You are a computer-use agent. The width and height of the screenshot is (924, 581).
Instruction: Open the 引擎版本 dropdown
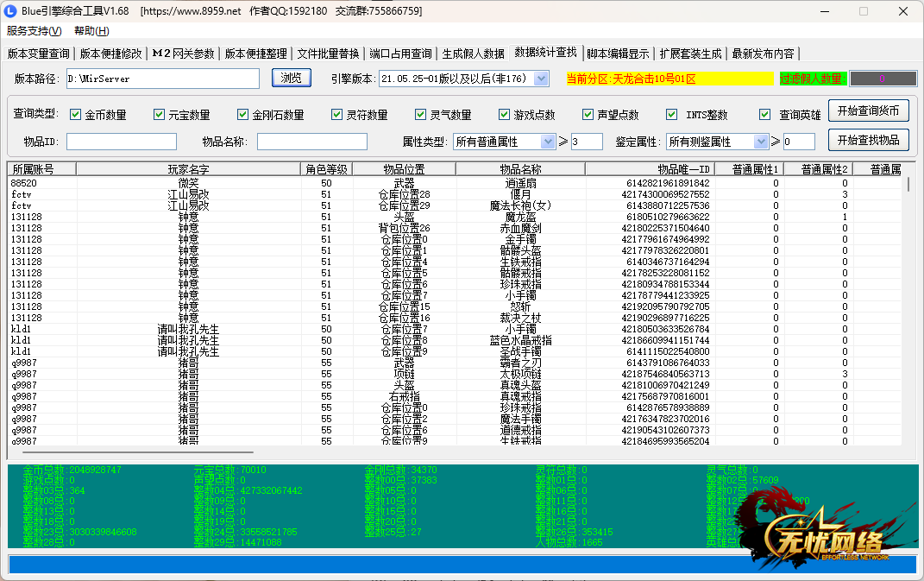[541, 79]
